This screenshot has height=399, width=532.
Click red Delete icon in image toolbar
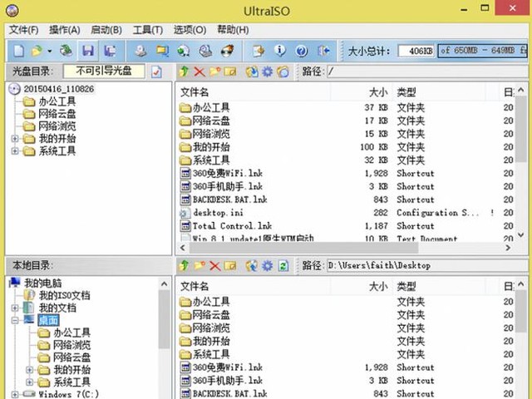(199, 71)
